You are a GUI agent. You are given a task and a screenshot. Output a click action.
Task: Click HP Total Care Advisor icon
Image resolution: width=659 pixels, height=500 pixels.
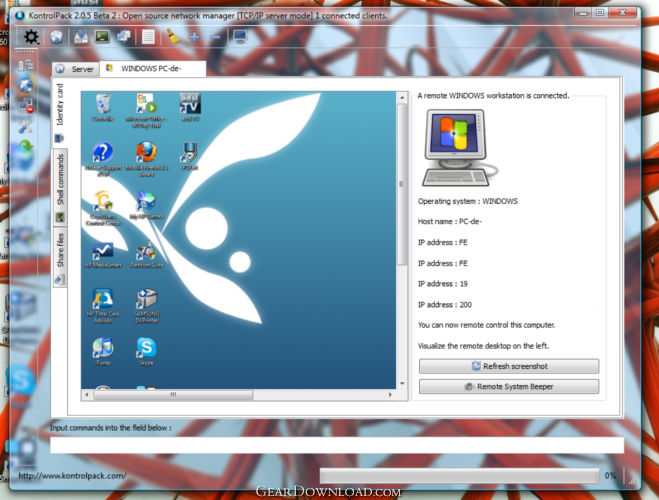pyautogui.click(x=103, y=305)
